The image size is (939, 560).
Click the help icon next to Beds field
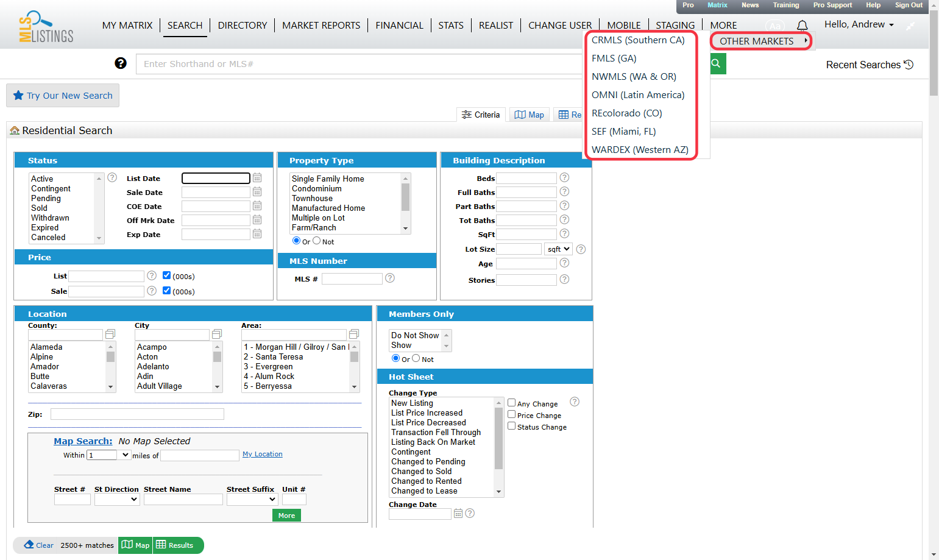pyautogui.click(x=564, y=177)
